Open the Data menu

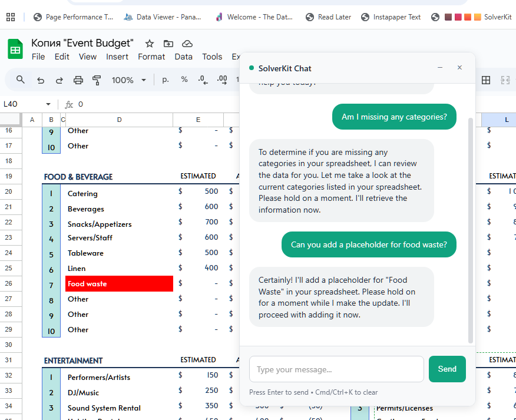183,57
